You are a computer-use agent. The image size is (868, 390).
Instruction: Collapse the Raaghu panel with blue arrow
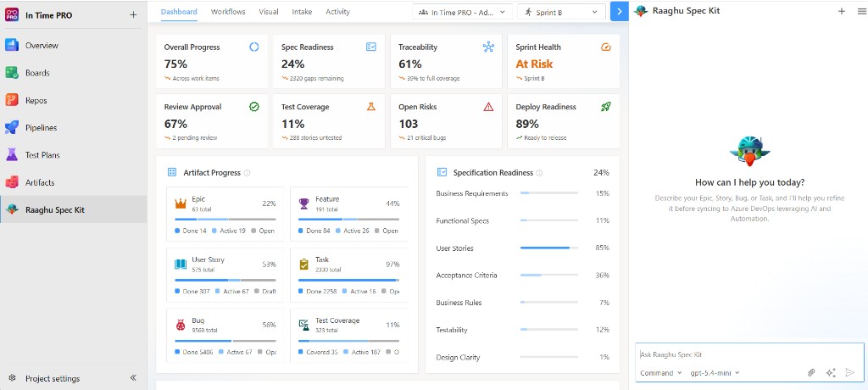click(x=620, y=12)
